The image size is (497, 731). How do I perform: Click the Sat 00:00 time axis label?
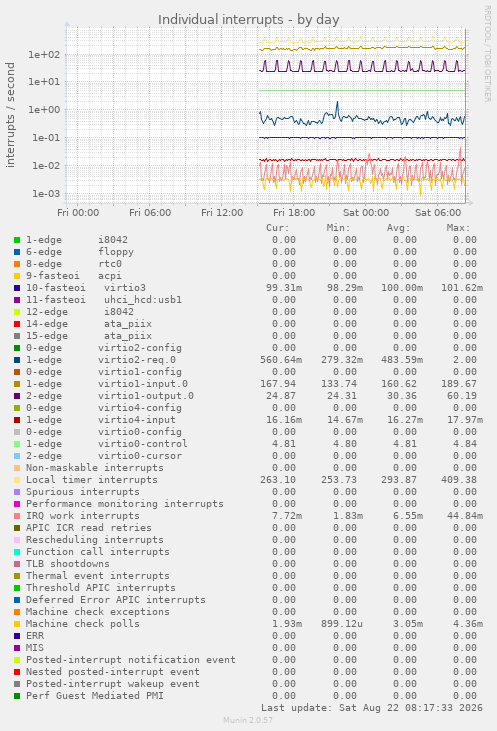(366, 213)
